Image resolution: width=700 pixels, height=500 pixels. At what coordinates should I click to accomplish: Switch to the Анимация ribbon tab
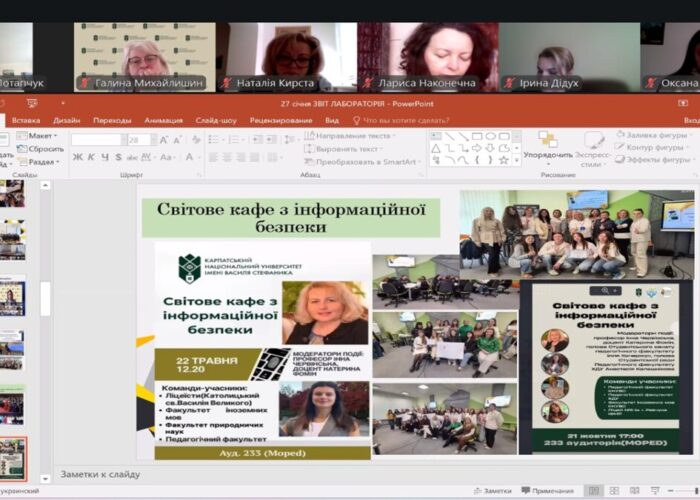(163, 120)
